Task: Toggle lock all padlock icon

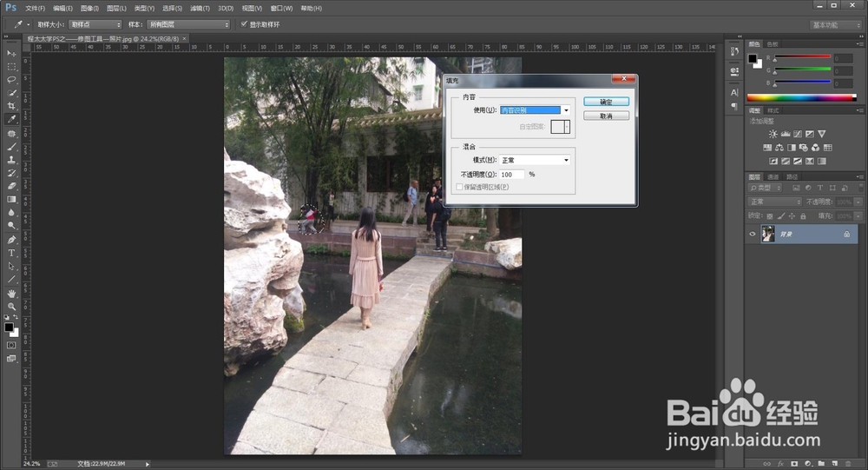Action: 803,216
